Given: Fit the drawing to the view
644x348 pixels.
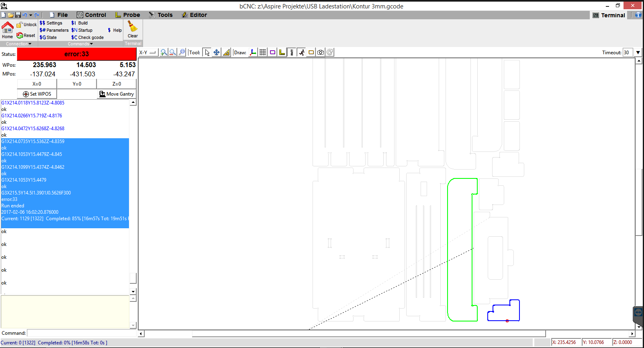Looking at the screenshot, I should (x=182, y=52).
